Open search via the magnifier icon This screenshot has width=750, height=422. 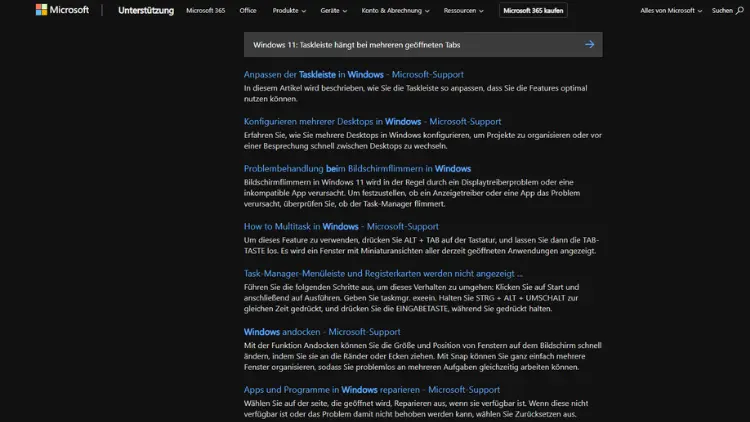[739, 10]
